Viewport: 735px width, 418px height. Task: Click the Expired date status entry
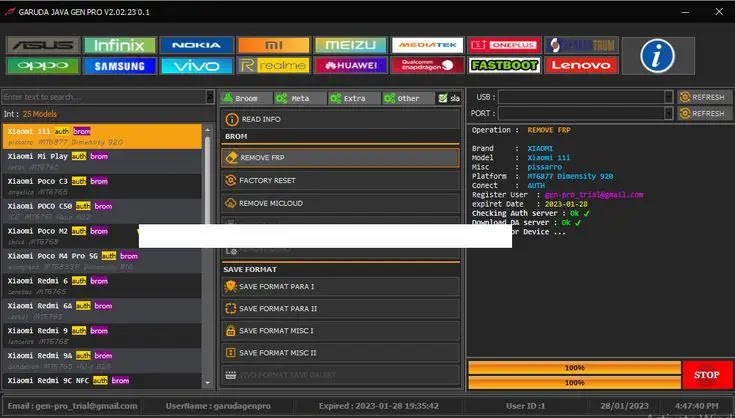[x=379, y=406]
